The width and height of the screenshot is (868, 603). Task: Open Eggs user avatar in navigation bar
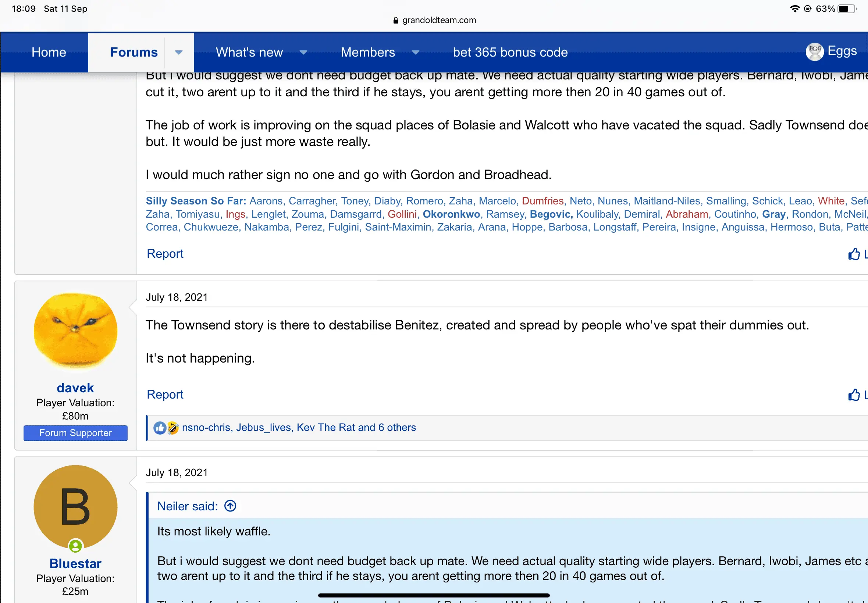pos(814,52)
